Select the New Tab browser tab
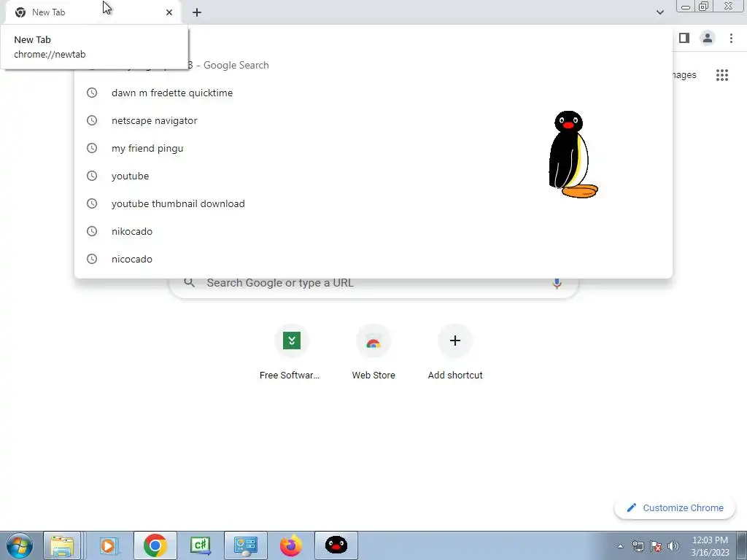 [93, 12]
